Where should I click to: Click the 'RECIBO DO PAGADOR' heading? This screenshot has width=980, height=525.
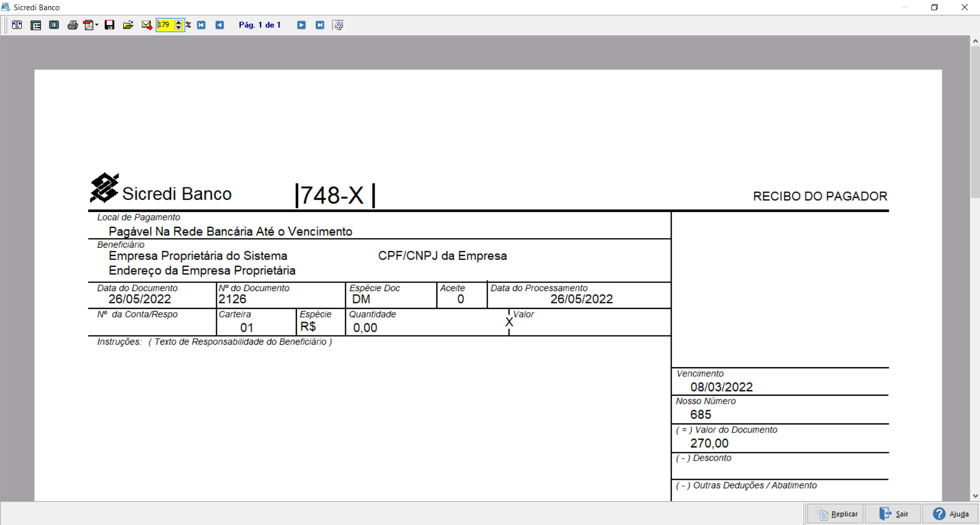(820, 196)
